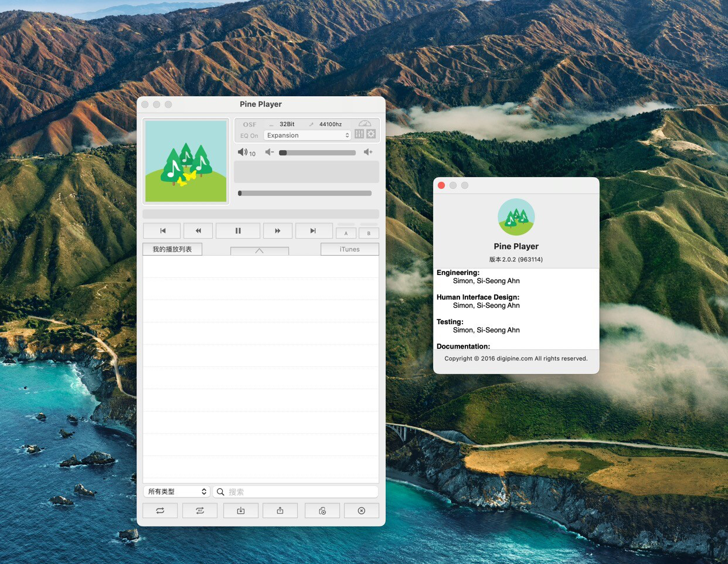Adjust the volume slider
This screenshot has height=564, width=728.
[x=317, y=152]
